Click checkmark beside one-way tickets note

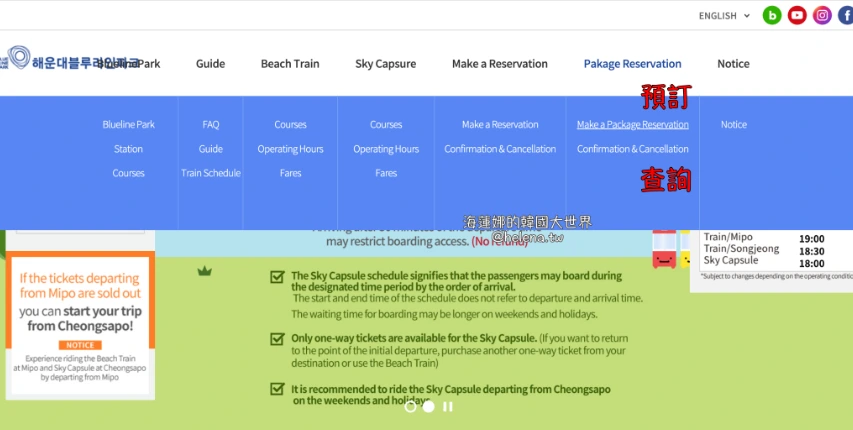277,339
